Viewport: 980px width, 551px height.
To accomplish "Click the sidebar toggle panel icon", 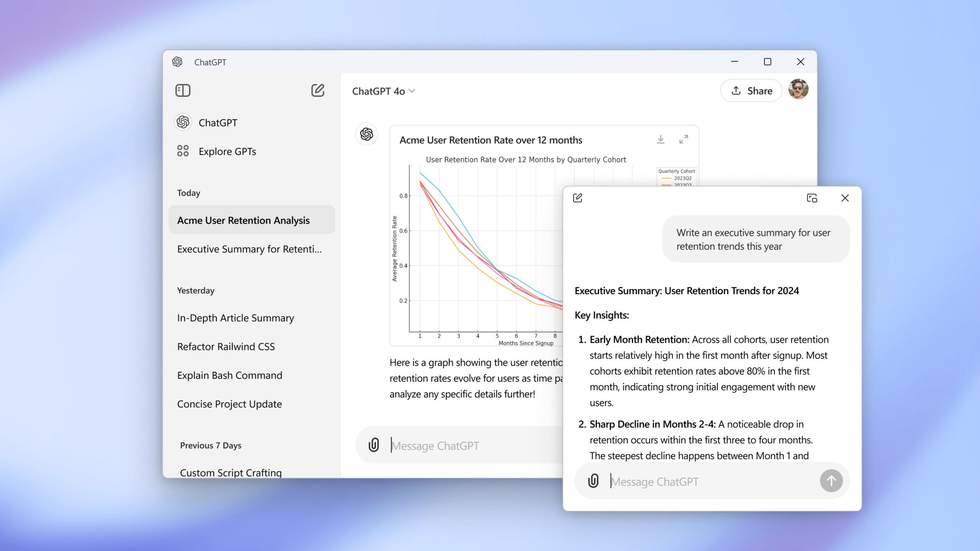I will coord(183,90).
